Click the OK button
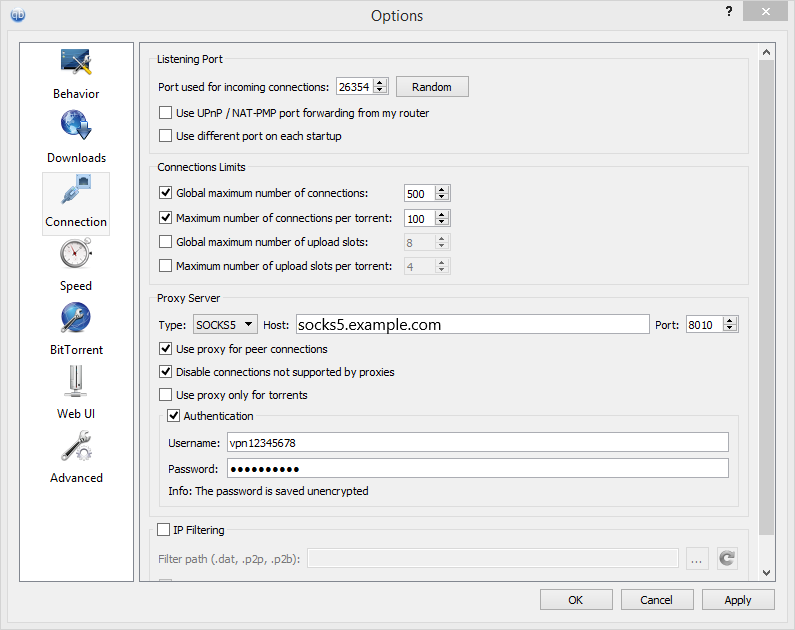The image size is (795, 630). click(576, 600)
